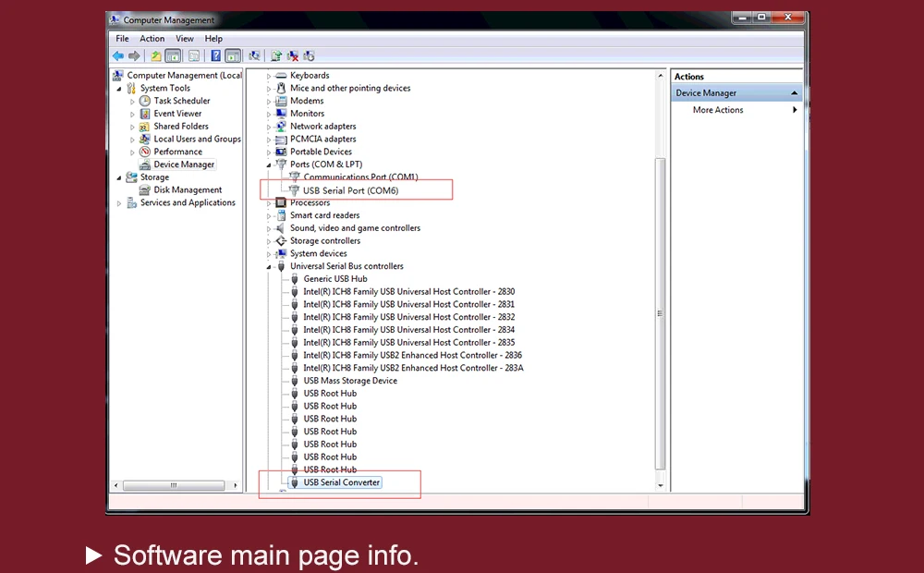Select Sound, video and game controllers
The width and height of the screenshot is (924, 573).
356,228
